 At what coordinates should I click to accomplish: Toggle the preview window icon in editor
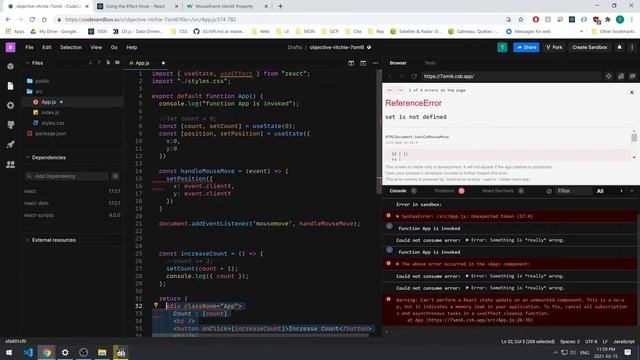tap(363, 63)
